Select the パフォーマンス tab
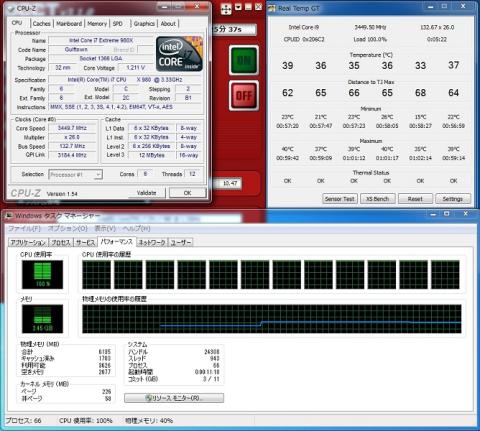This screenshot has height=431, width=480. tap(117, 242)
